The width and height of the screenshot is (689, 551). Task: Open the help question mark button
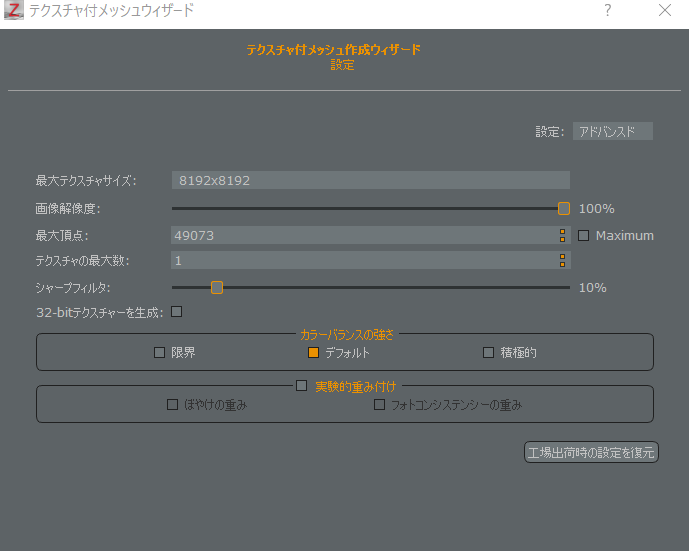607,10
